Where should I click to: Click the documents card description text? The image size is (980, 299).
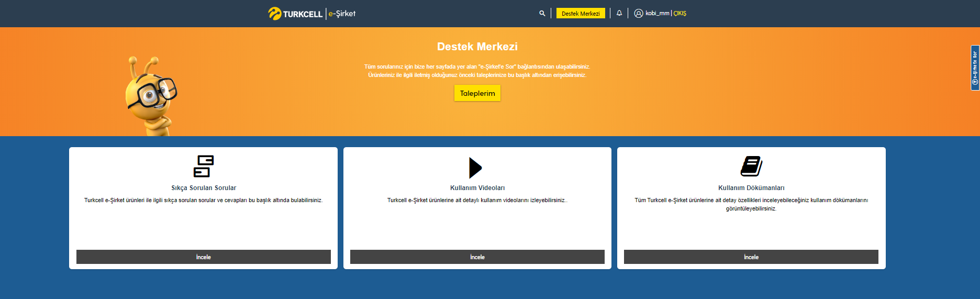click(x=751, y=205)
